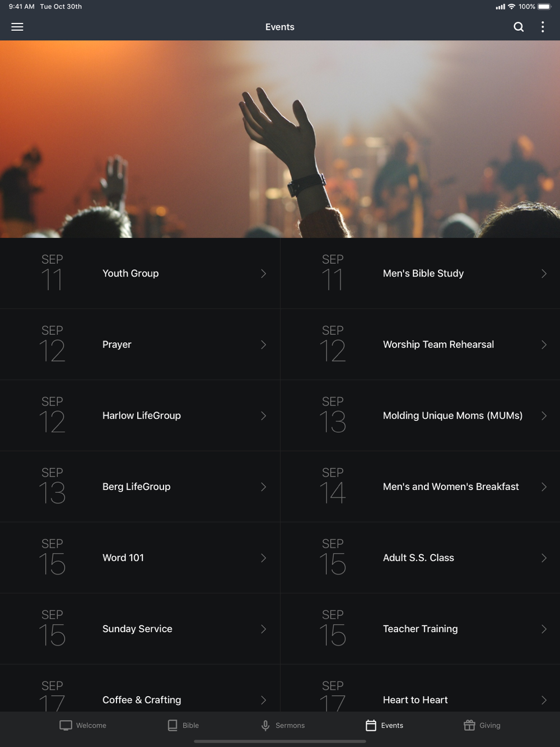Open the hamburger menu
Viewport: 560px width, 747px height.
17,27
